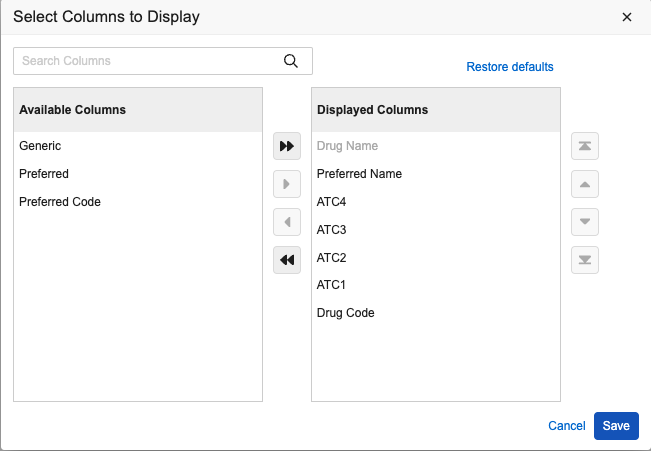This screenshot has width=651, height=451.
Task: Click the move selected left arrow button
Action: click(x=287, y=222)
